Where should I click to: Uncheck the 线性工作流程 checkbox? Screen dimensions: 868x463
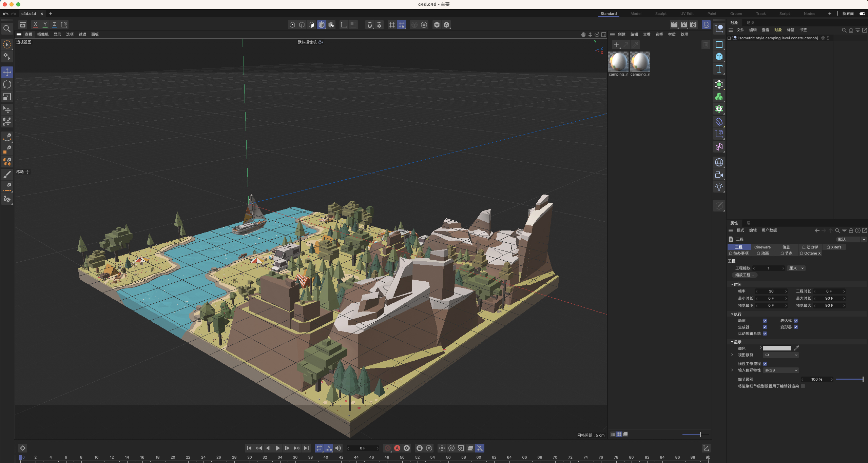pos(765,363)
